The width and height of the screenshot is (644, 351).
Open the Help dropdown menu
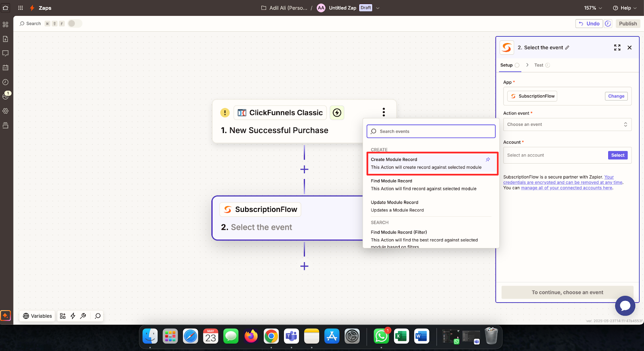[x=625, y=8]
